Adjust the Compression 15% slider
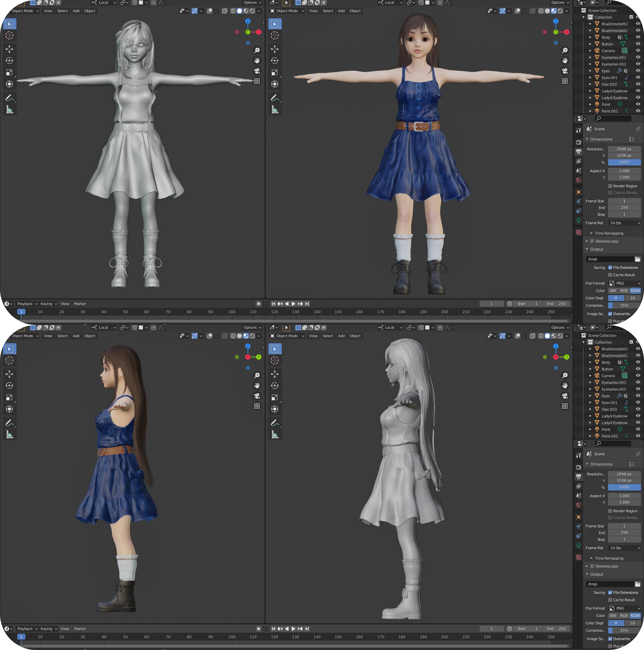 click(x=624, y=305)
